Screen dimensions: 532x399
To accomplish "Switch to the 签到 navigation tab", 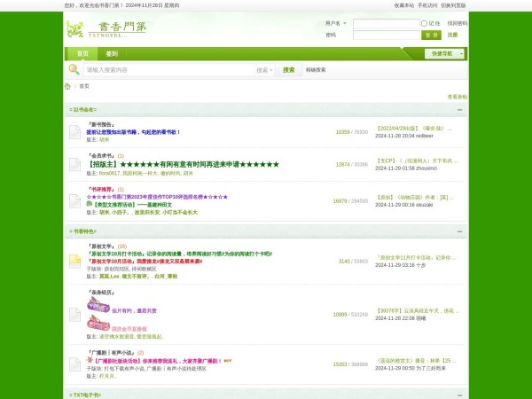I will pos(112,53).
